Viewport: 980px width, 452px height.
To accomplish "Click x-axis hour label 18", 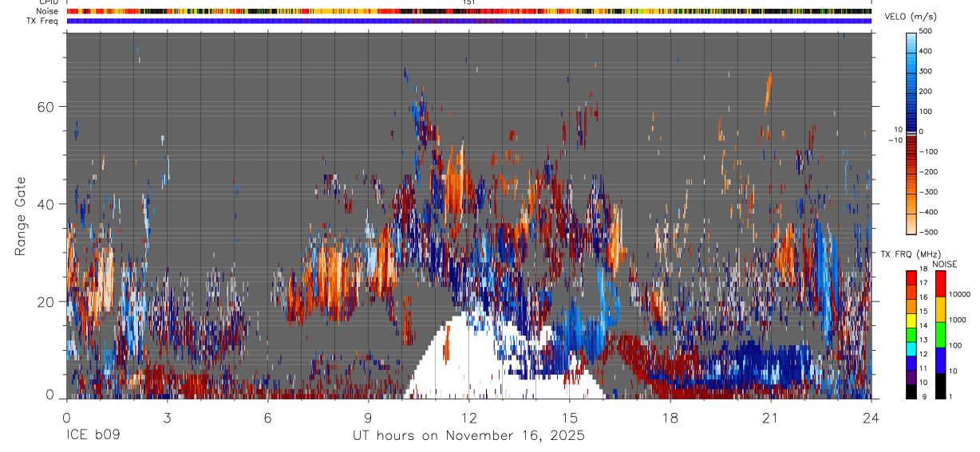I will 670,418.
